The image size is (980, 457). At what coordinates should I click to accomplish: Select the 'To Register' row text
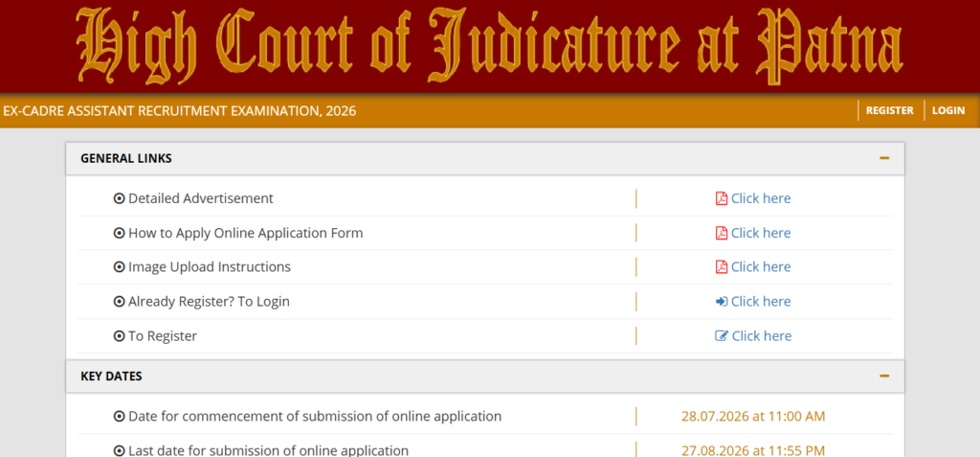coord(163,336)
